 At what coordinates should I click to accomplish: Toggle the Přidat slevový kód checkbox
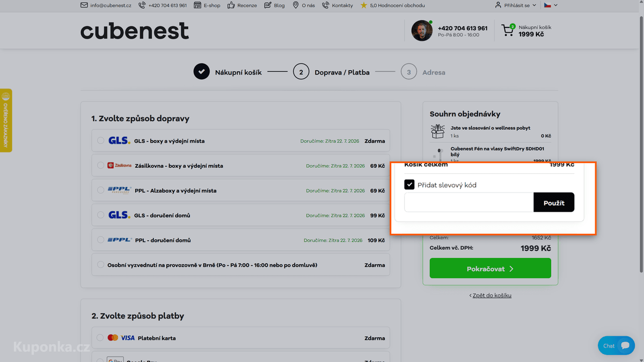pos(409,184)
